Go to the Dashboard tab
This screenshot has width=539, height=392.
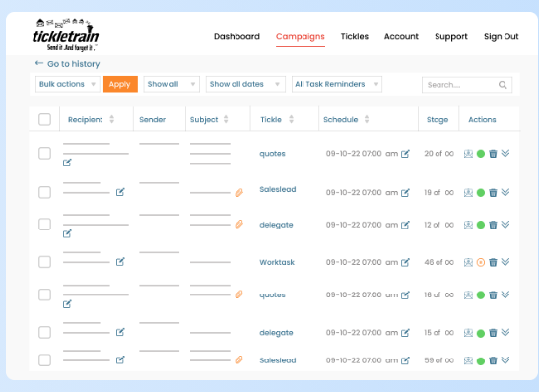(236, 36)
